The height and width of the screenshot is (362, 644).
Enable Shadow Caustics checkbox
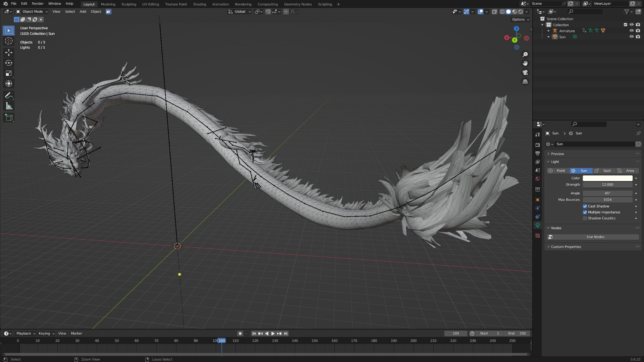(585, 219)
